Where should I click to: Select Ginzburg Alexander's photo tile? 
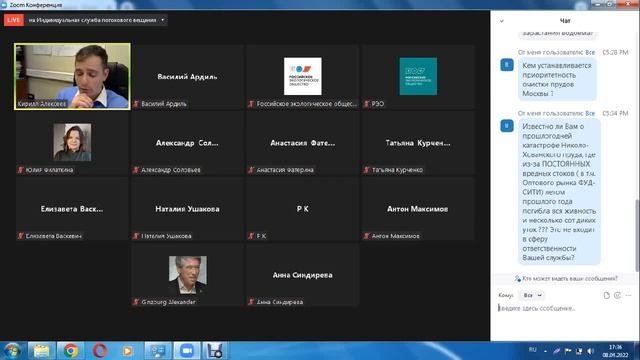tap(187, 275)
